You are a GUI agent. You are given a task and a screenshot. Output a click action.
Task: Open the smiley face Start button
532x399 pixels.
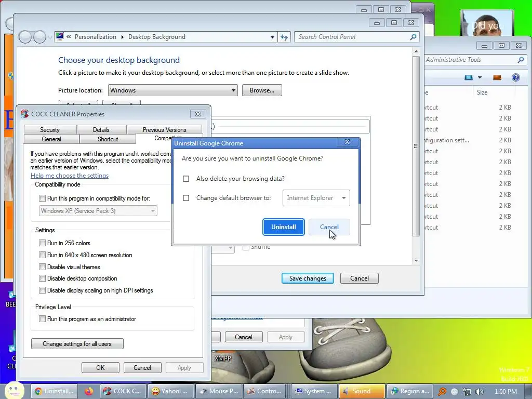click(14, 391)
